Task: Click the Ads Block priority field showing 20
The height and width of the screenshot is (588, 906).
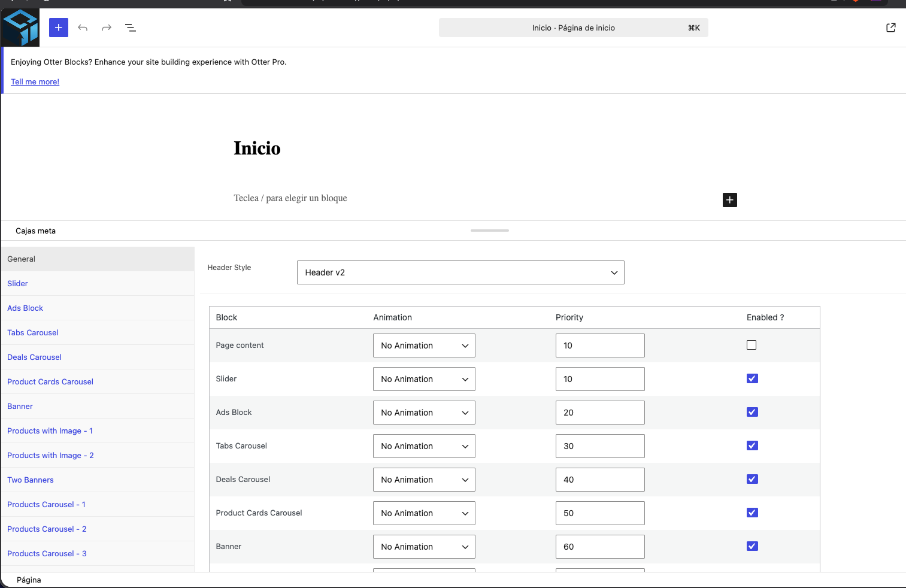Action: coord(600,413)
